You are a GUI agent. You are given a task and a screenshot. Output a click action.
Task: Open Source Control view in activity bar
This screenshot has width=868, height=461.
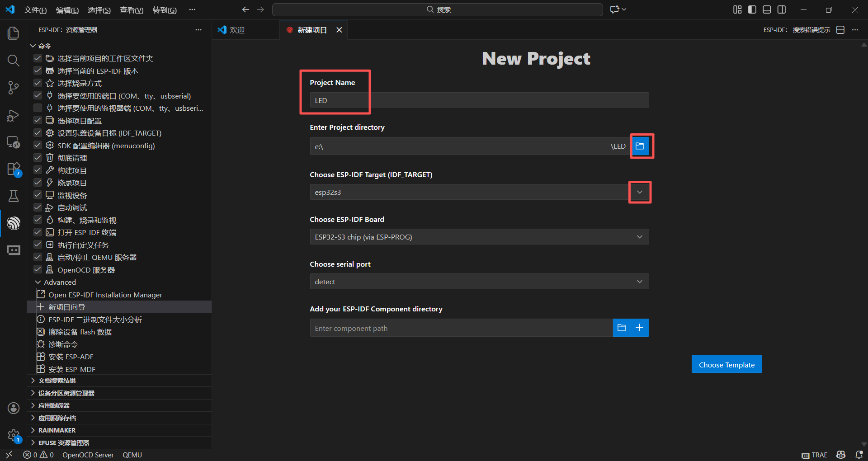(x=14, y=88)
